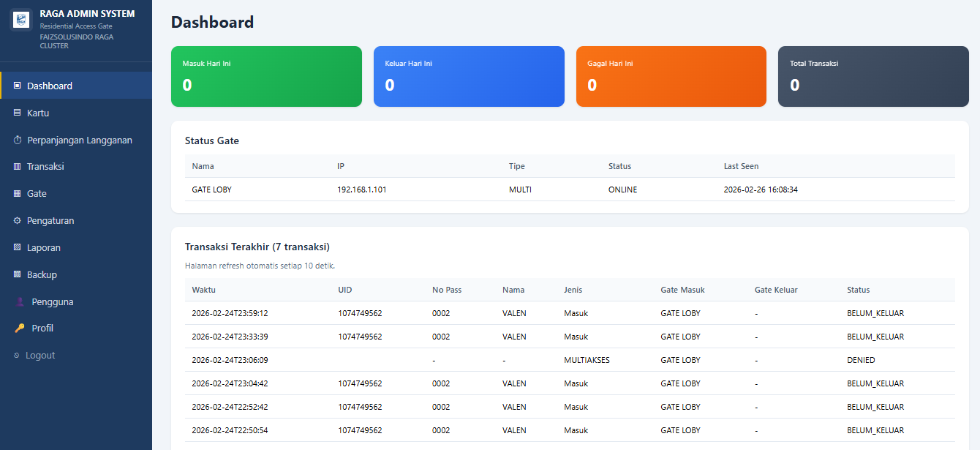Screen dimensions: 980x450
Task: Log out using the Logout link
Action: tap(40, 356)
